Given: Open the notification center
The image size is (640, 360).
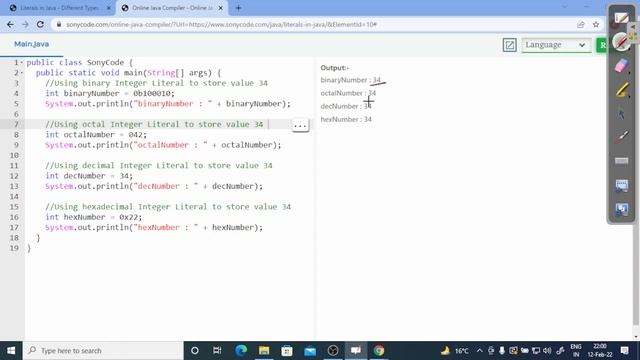Looking at the screenshot, I should point(624,351).
